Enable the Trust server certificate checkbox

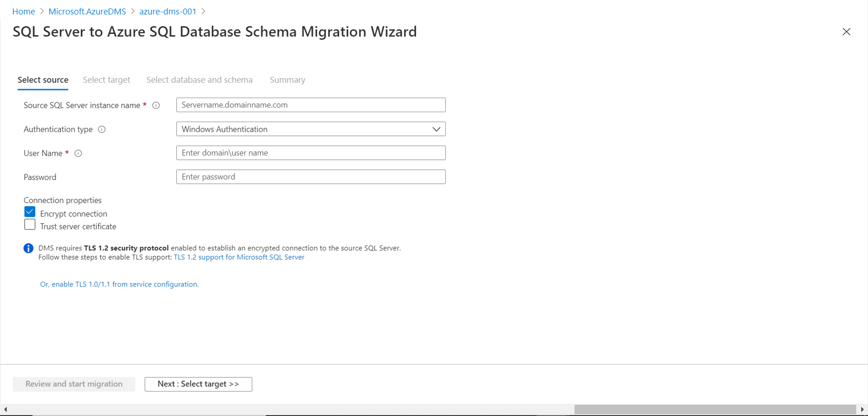pyautogui.click(x=30, y=225)
